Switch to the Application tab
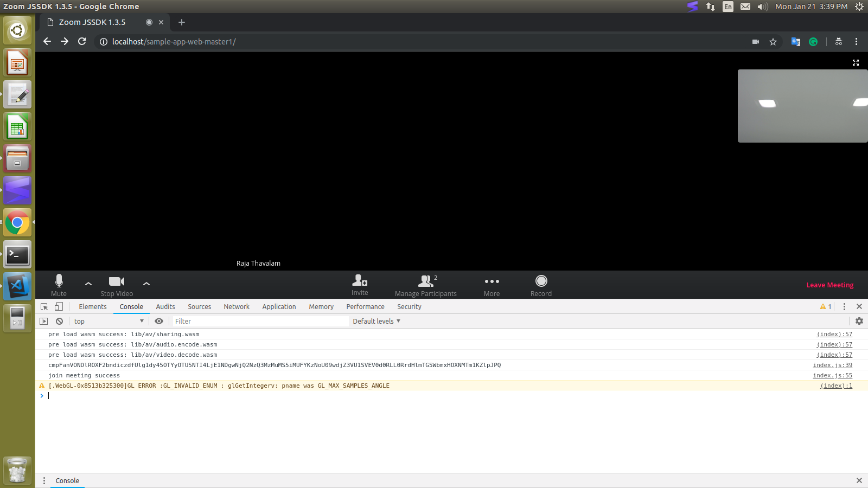 (x=279, y=306)
